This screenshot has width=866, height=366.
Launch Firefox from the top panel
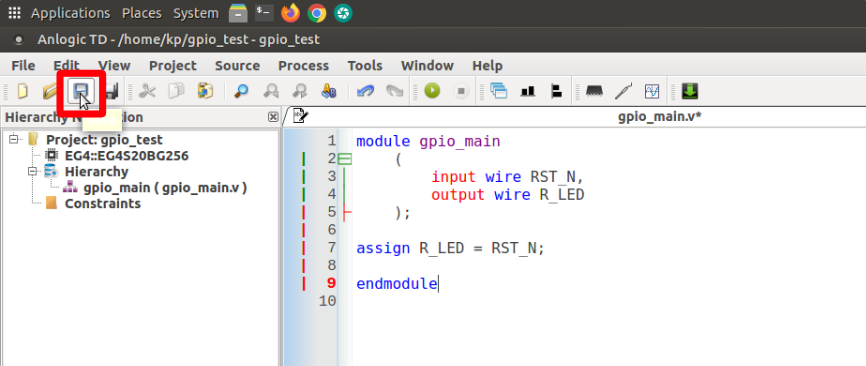click(291, 13)
